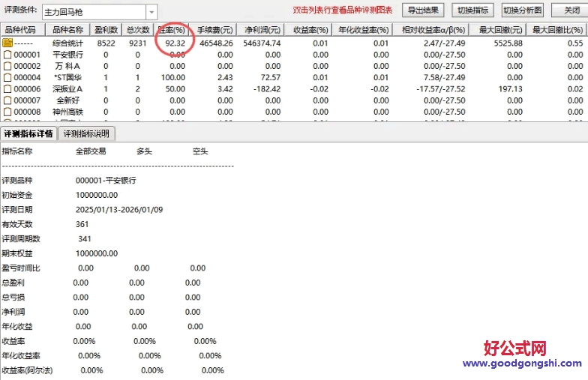The width and height of the screenshot is (588, 380).
Task: Sort by 手续费(元) column header
Action: (213, 30)
